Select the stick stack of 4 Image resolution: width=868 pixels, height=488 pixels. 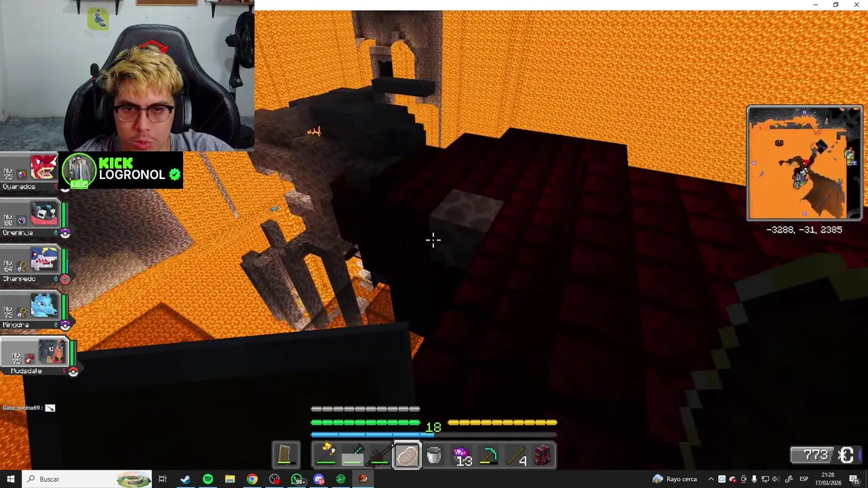516,455
